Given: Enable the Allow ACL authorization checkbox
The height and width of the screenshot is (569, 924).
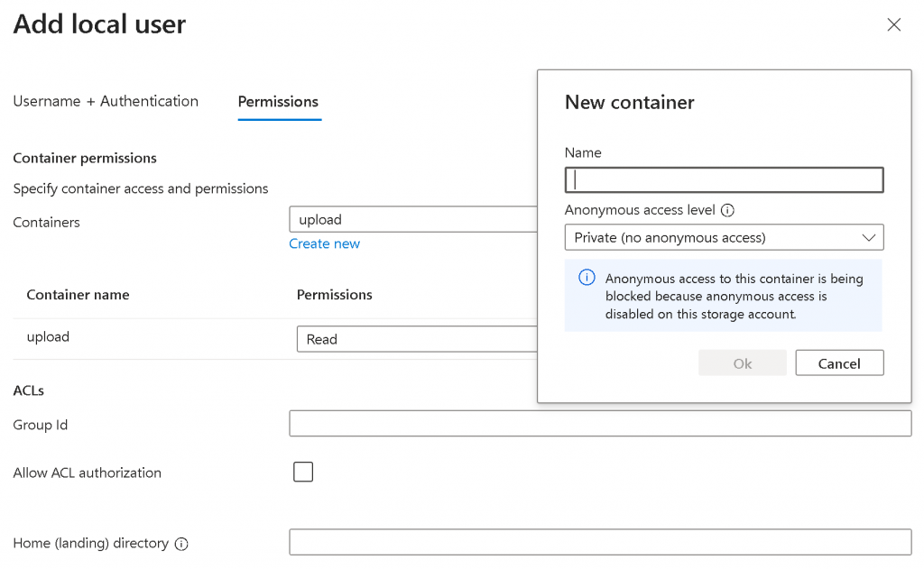Looking at the screenshot, I should point(303,472).
